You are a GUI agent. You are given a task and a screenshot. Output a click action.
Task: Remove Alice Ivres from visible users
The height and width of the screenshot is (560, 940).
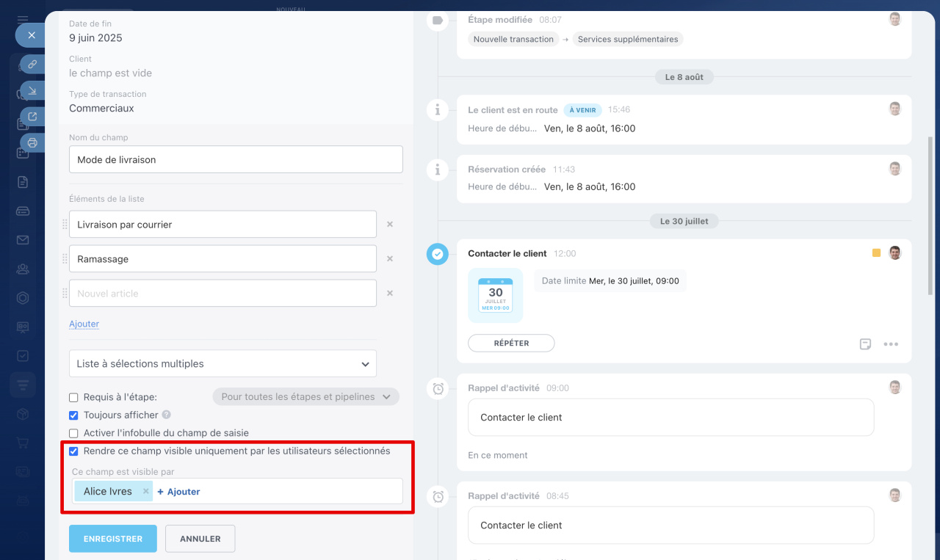point(145,492)
